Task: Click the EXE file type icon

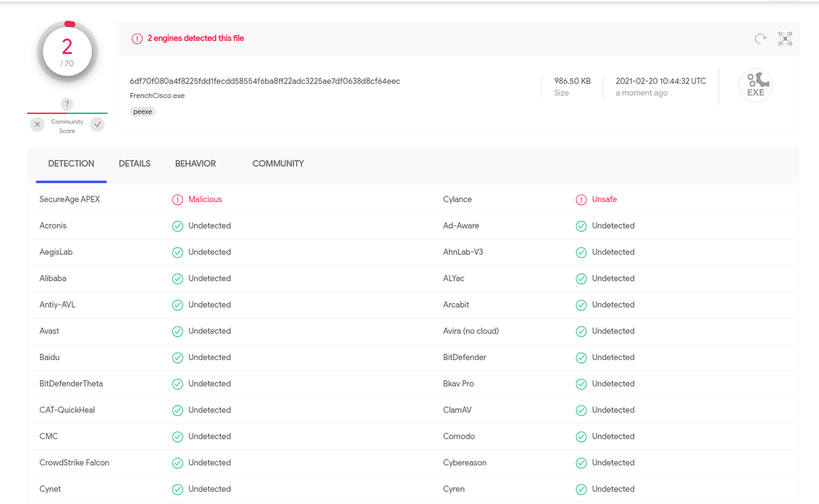Action: pyautogui.click(x=756, y=85)
